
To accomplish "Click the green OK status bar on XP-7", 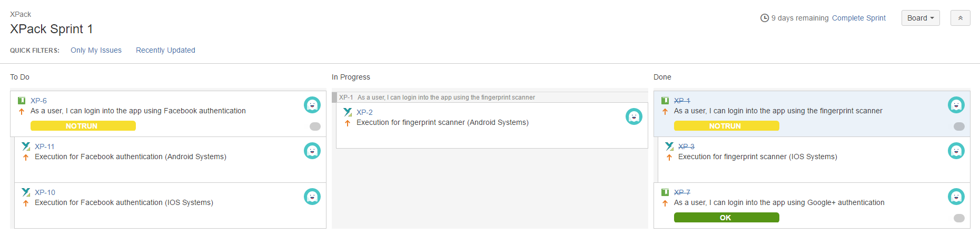I will [x=727, y=218].
